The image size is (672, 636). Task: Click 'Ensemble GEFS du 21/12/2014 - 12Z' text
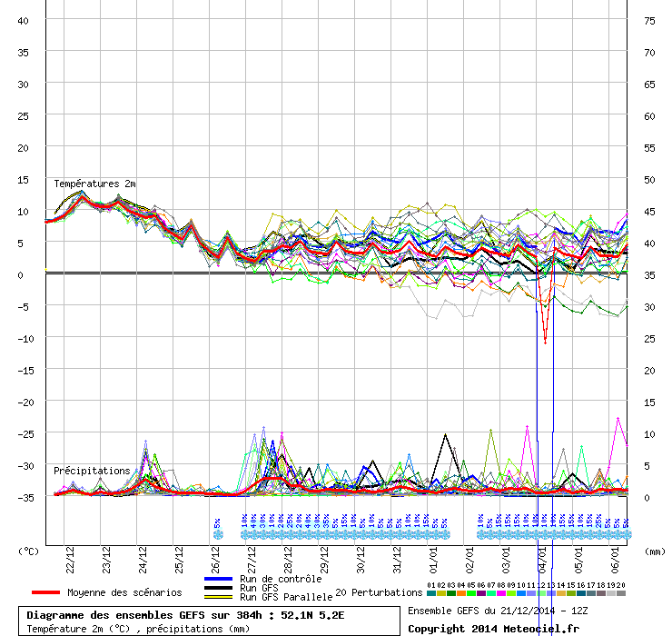point(498,611)
